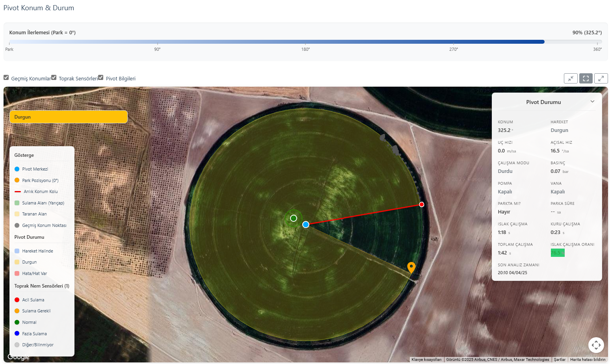Expand the map with the enlarge arrows icon
This screenshot has height=364, width=610.
click(601, 78)
